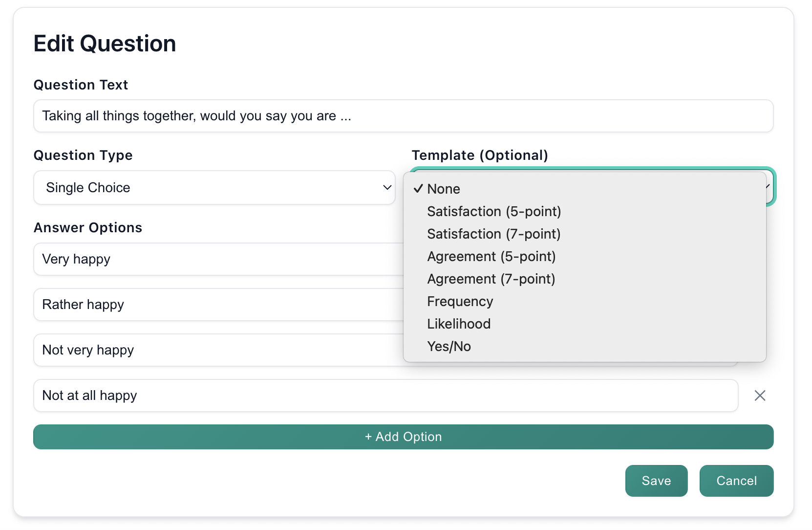Select Satisfaction (7-point) template
Viewport: 812px width, 530px height.
point(585,234)
